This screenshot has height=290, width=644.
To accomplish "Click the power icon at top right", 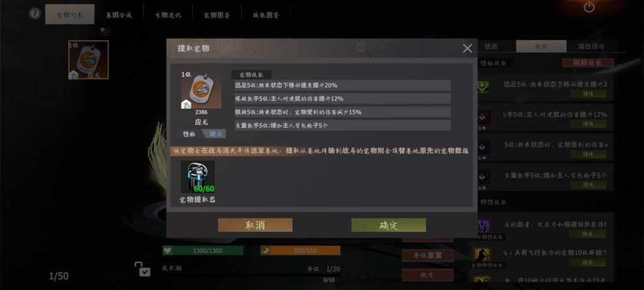I will tap(589, 7).
